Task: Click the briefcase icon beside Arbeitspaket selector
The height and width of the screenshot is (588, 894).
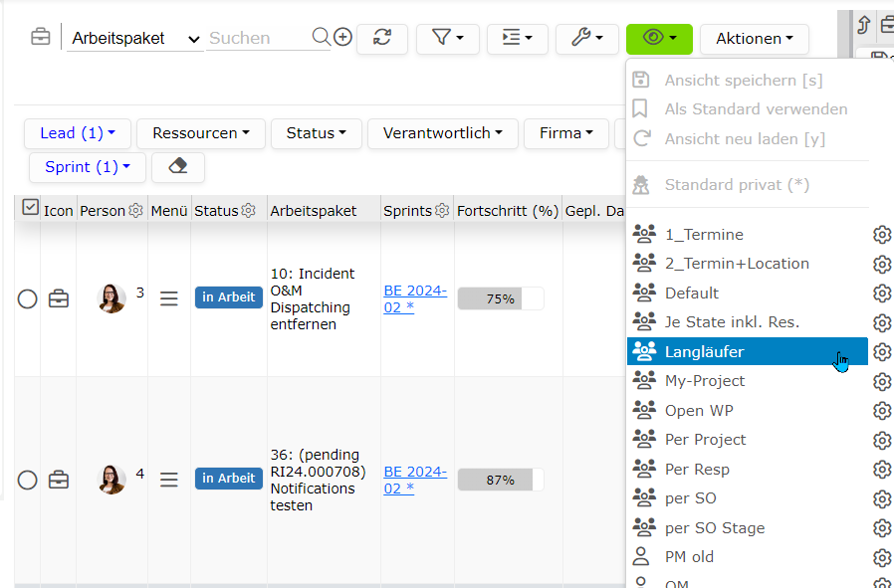Action: (41, 37)
